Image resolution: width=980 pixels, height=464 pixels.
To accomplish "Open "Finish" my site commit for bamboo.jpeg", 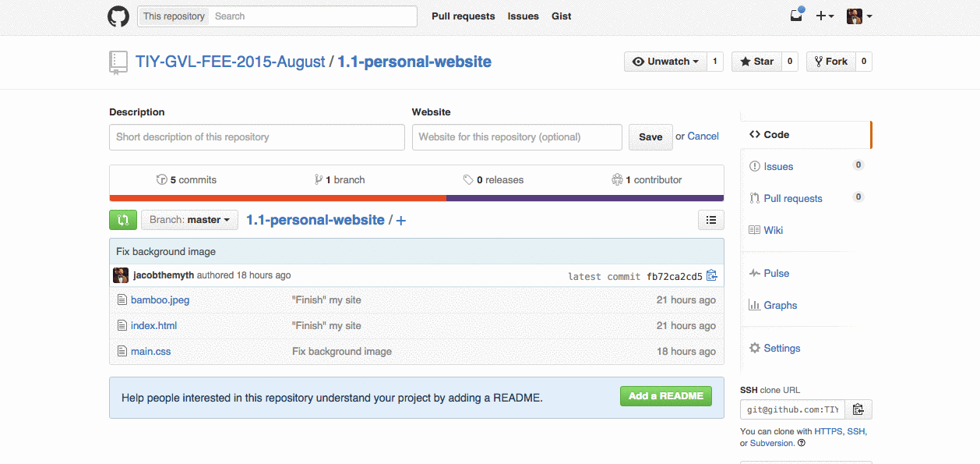I will [326, 299].
